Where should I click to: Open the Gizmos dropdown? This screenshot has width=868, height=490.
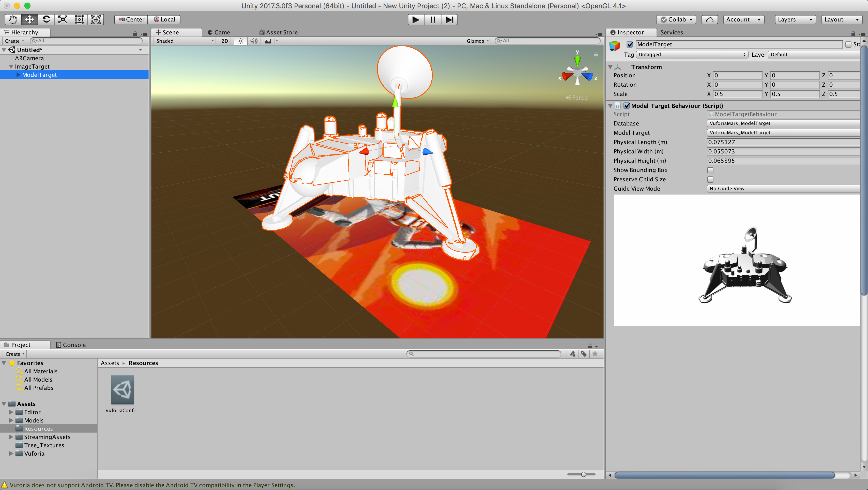[x=477, y=41]
